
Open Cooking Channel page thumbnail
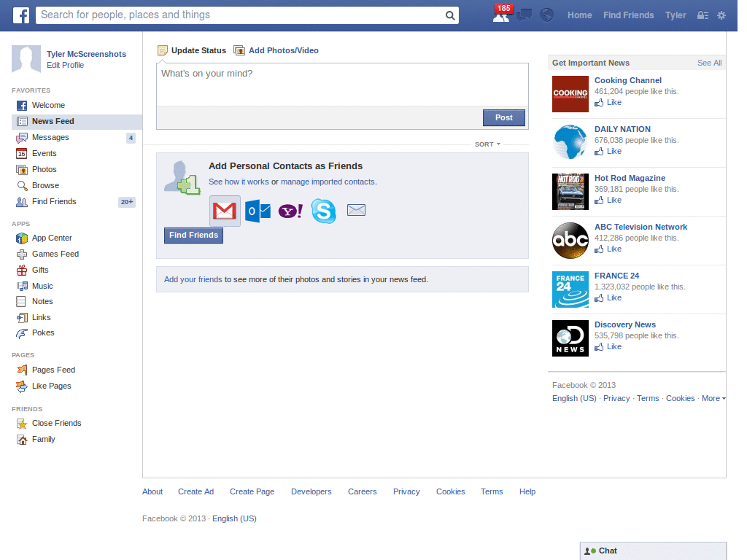pyautogui.click(x=570, y=94)
